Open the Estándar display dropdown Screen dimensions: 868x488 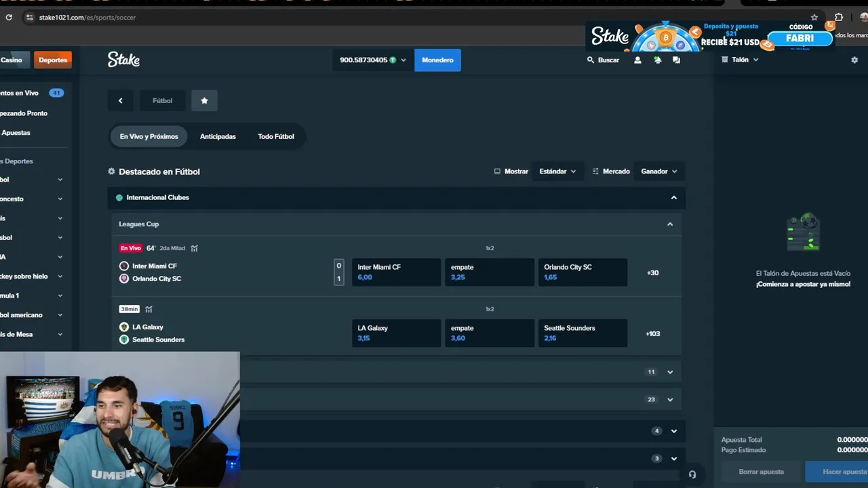coord(557,171)
